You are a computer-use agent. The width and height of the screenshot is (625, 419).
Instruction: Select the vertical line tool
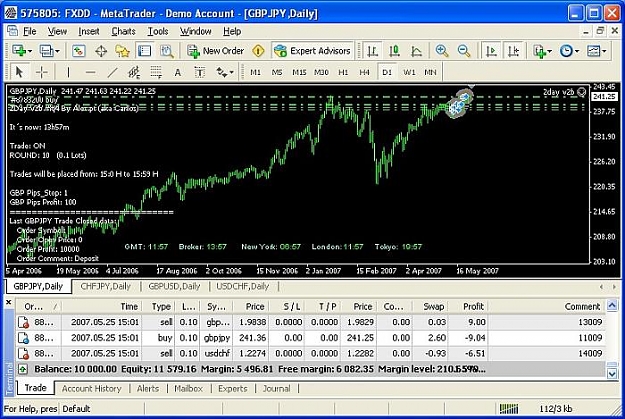tap(68, 72)
